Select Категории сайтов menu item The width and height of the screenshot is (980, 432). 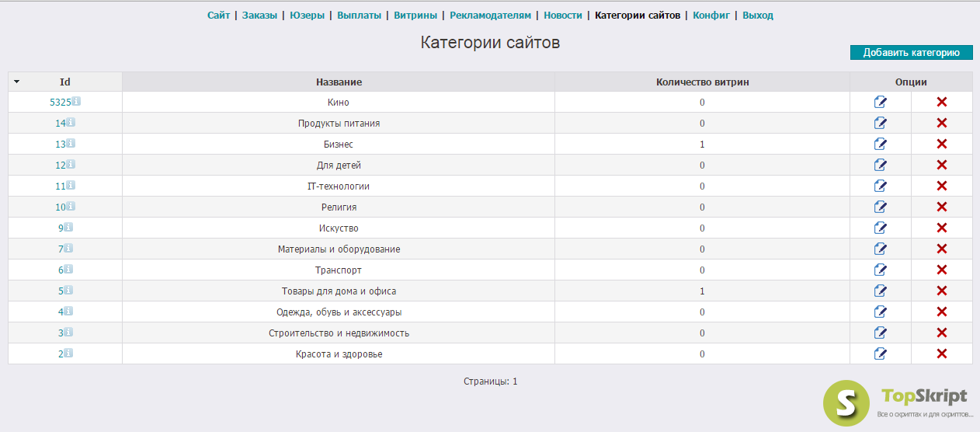coord(638,15)
